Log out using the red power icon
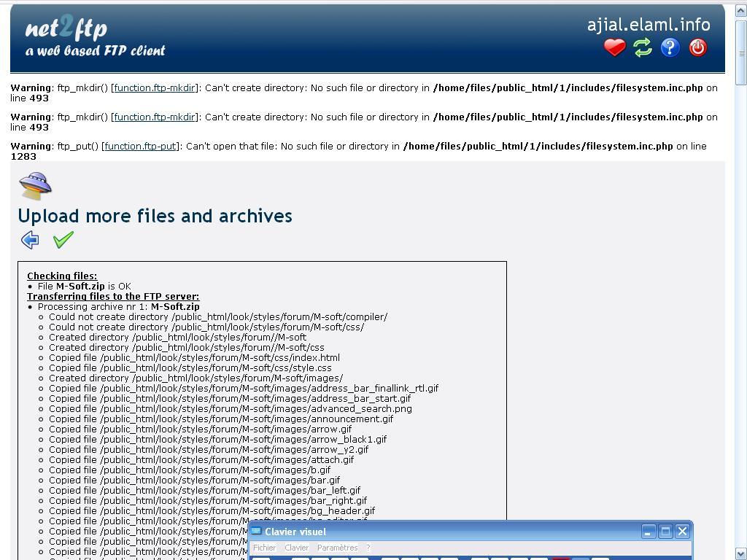This screenshot has width=747, height=560. [x=697, y=47]
